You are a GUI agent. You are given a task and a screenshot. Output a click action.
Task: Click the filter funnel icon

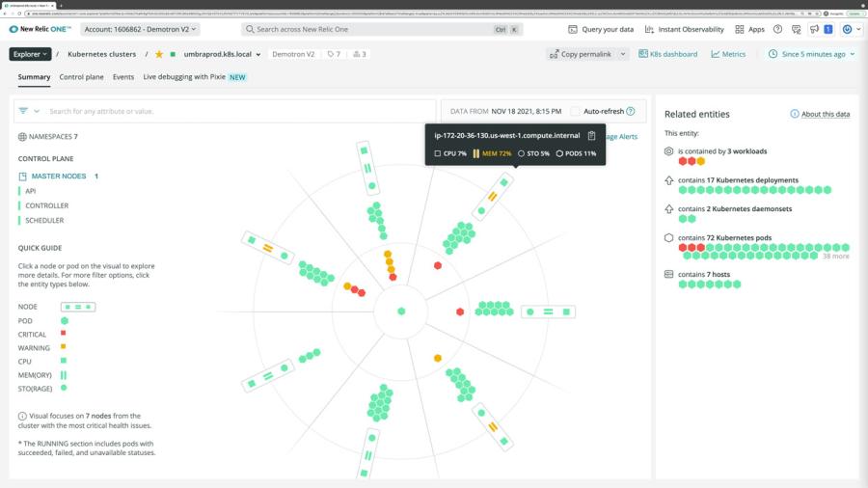(23, 111)
